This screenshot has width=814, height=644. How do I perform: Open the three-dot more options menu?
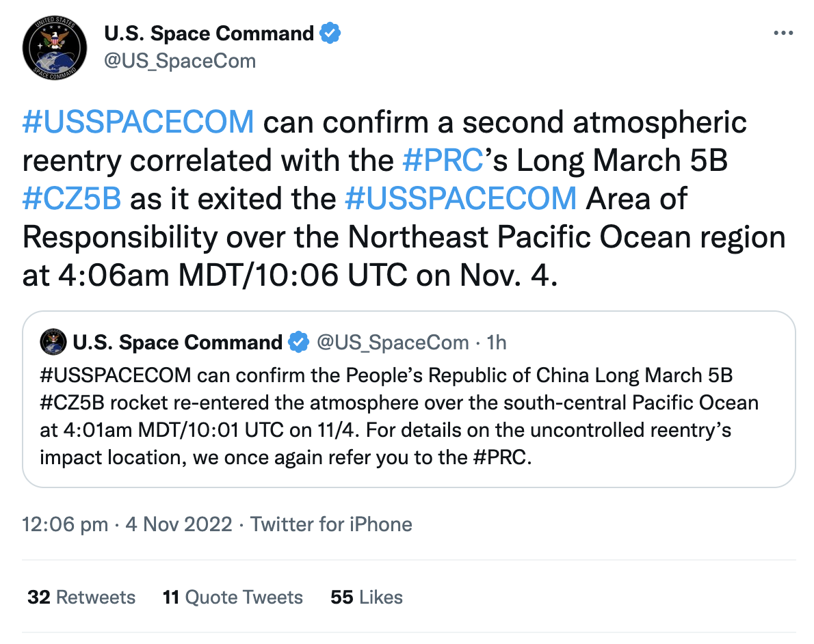pyautogui.click(x=783, y=33)
